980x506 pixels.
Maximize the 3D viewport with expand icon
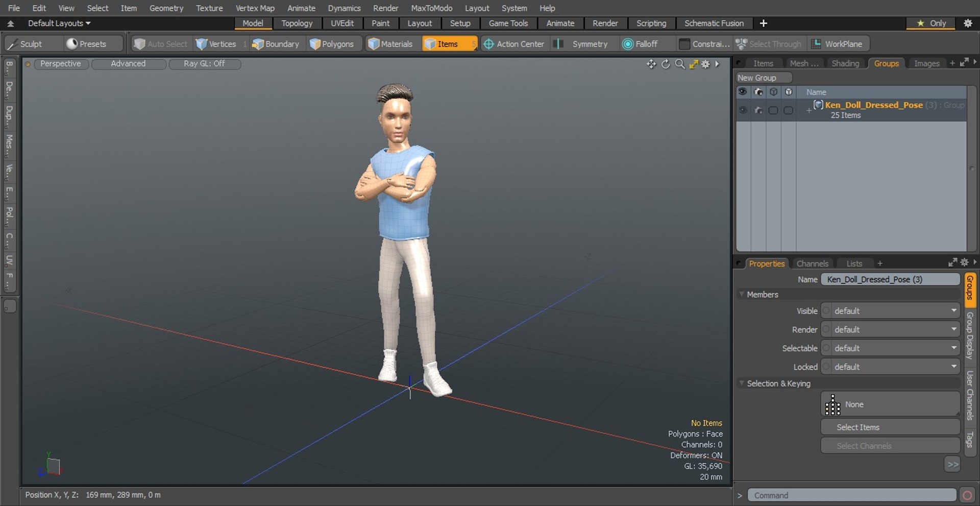coord(694,64)
